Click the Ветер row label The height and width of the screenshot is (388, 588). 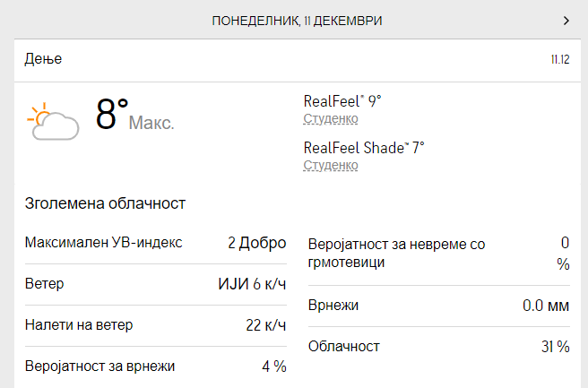click(44, 284)
